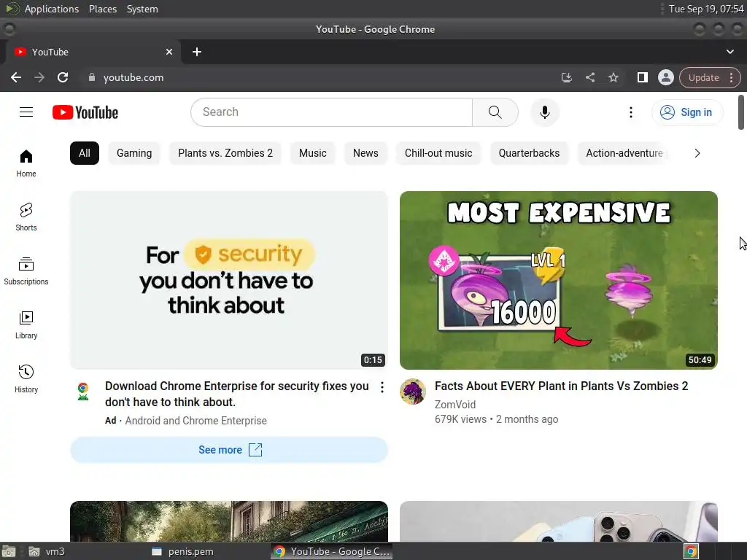Open the ZomVoid channel avatar
The width and height of the screenshot is (747, 560).
(413, 392)
